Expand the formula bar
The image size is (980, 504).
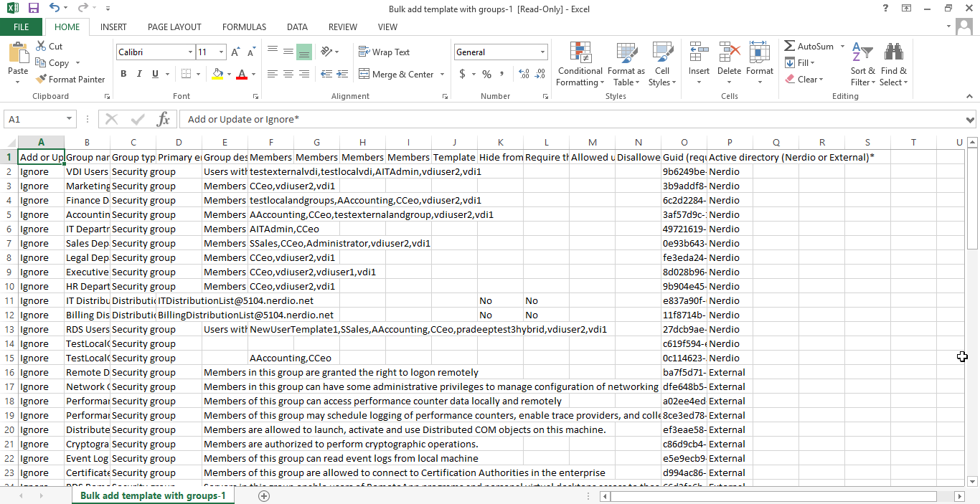[971, 120]
